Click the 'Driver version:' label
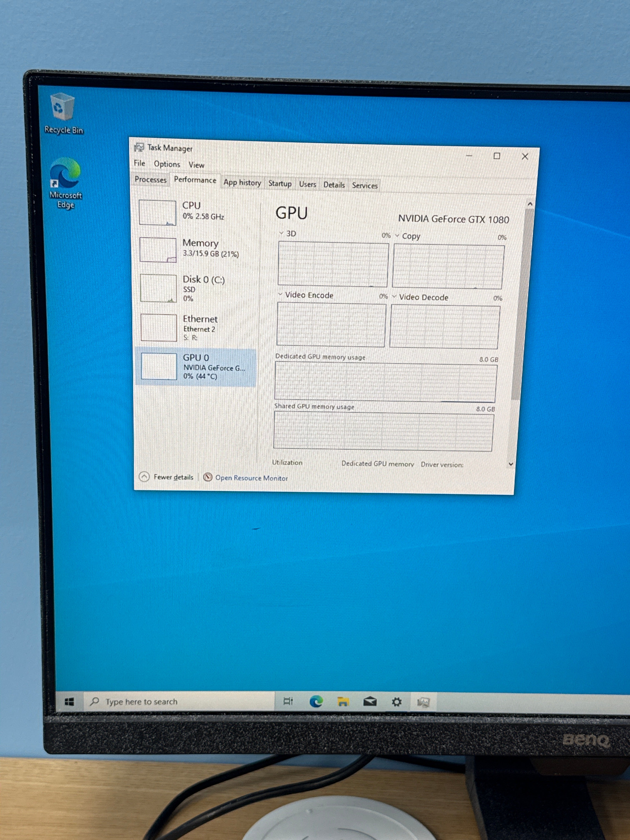The height and width of the screenshot is (840, 630). (x=442, y=464)
